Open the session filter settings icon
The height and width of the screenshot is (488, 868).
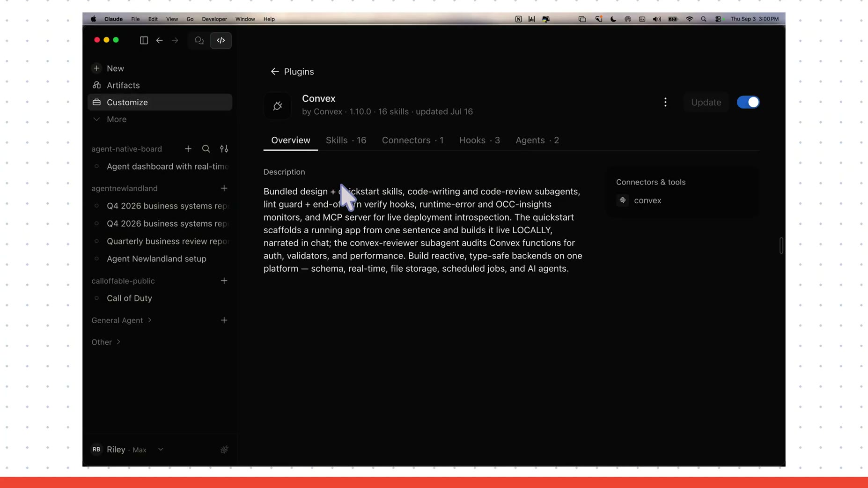click(x=224, y=149)
